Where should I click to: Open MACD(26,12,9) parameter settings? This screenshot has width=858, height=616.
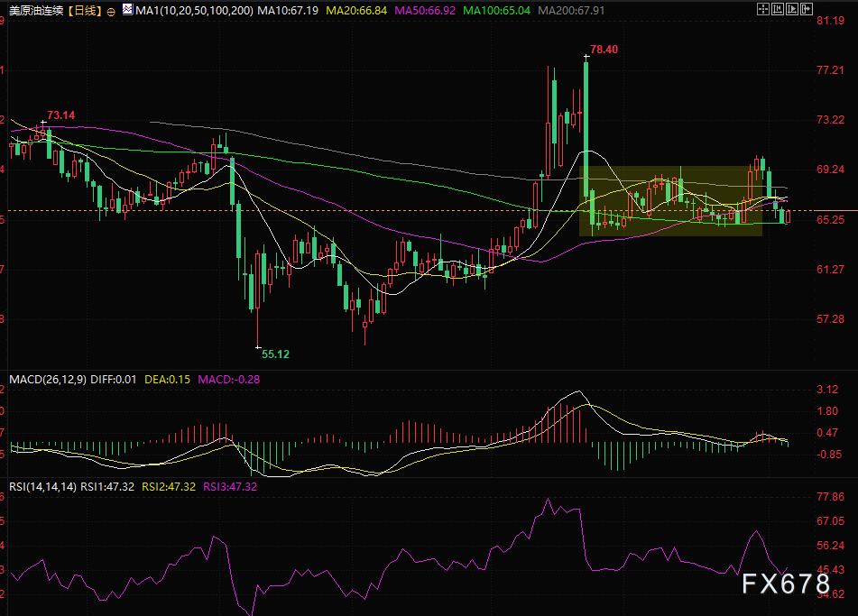(x=44, y=380)
